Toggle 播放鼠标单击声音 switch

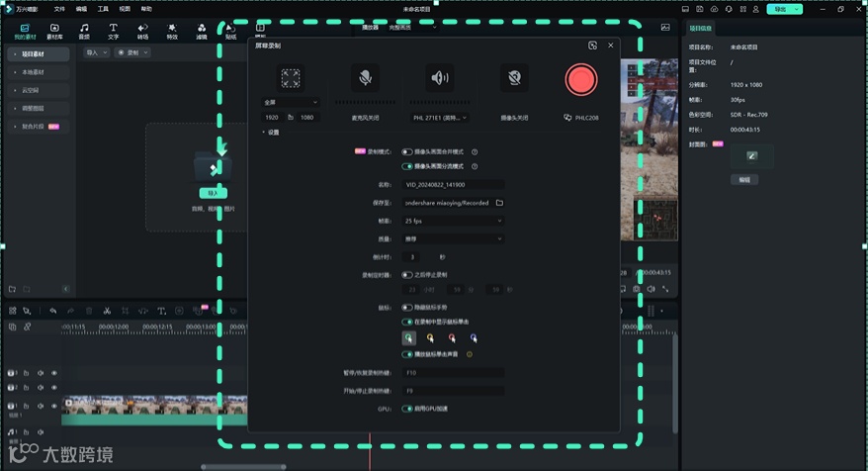click(x=407, y=354)
